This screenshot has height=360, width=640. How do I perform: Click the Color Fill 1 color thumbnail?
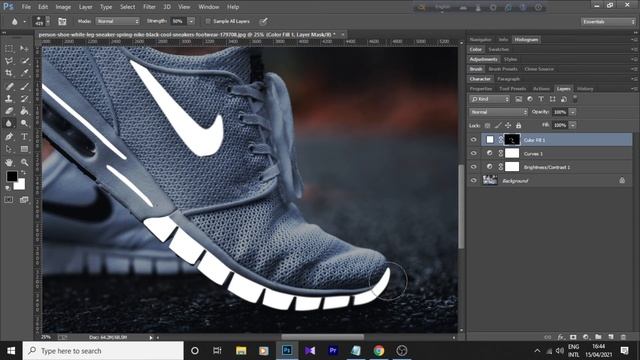pos(490,140)
